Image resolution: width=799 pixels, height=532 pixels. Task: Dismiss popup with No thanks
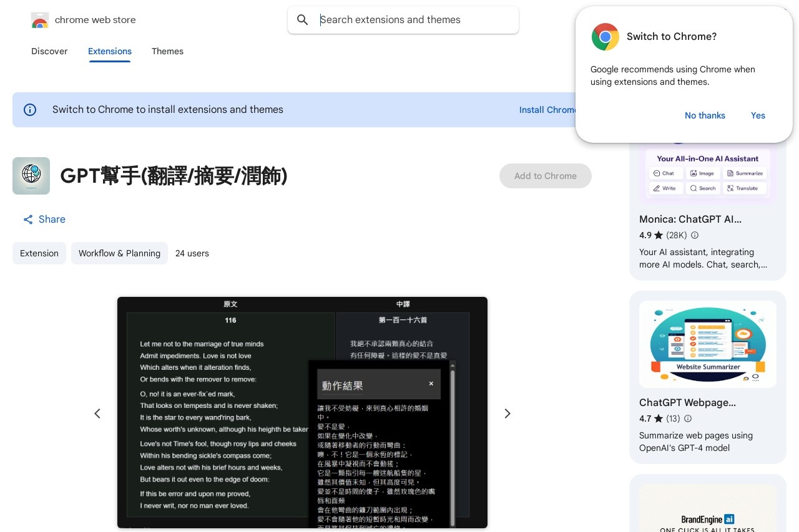click(705, 115)
